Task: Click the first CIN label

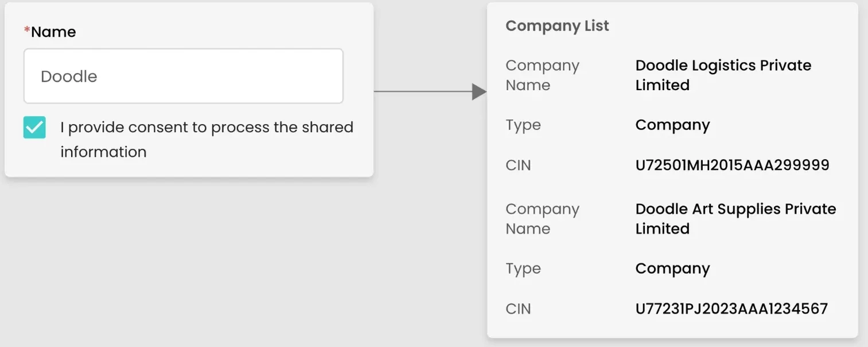Action: coord(518,165)
